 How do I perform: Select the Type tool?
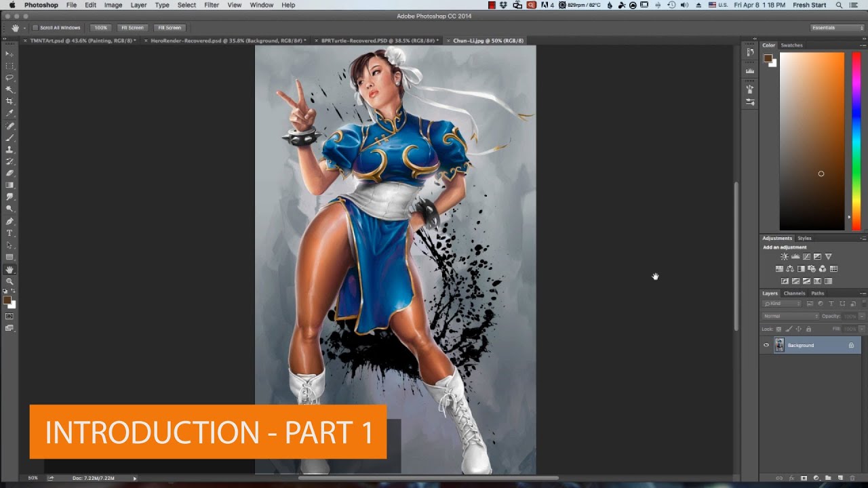[9, 233]
